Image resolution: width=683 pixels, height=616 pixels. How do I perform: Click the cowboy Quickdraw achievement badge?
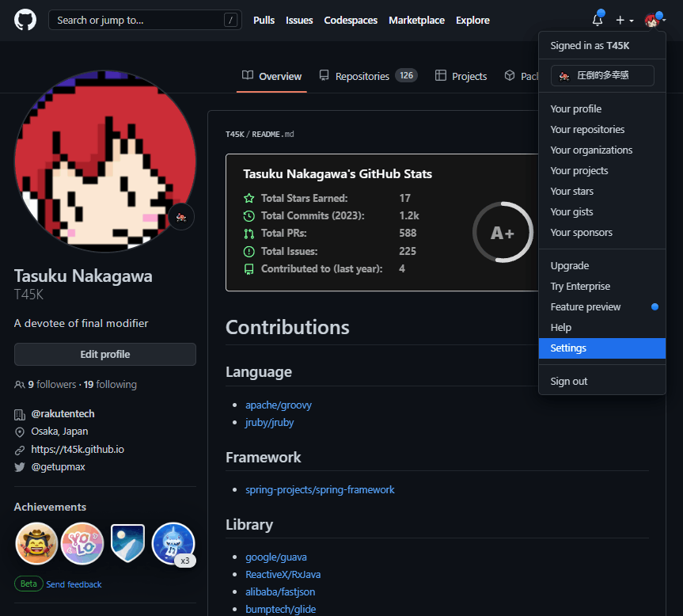tap(36, 543)
